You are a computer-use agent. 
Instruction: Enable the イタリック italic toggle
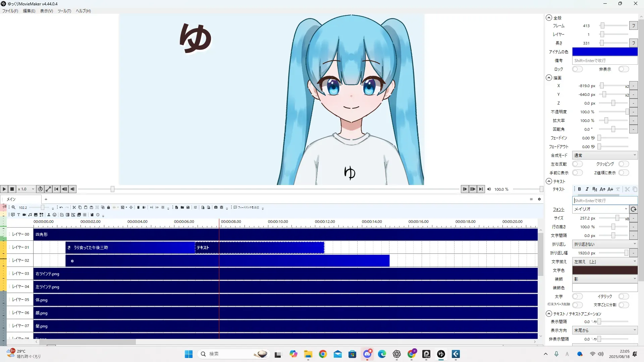pyautogui.click(x=624, y=296)
